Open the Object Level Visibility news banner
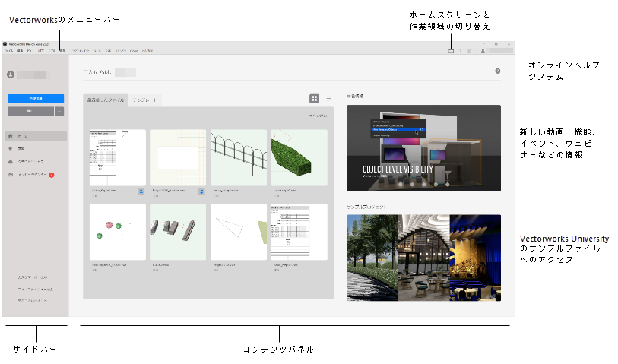This screenshot has height=364, width=618. click(423, 148)
